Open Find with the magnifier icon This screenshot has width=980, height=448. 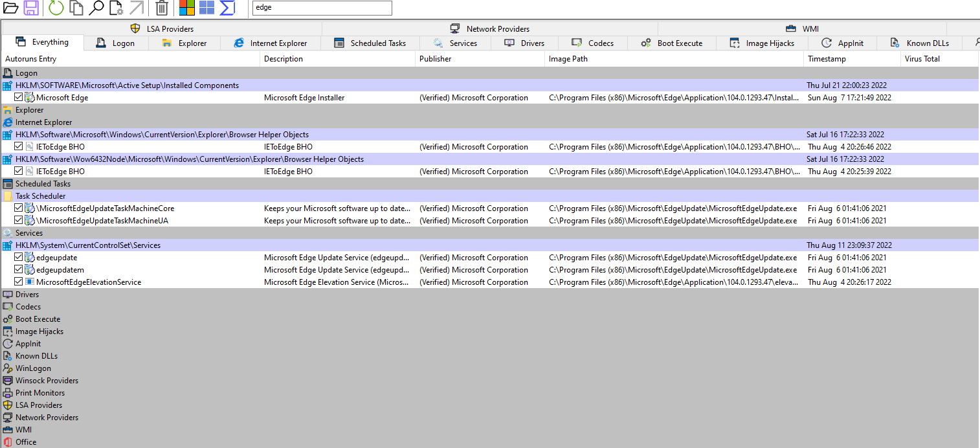(96, 8)
